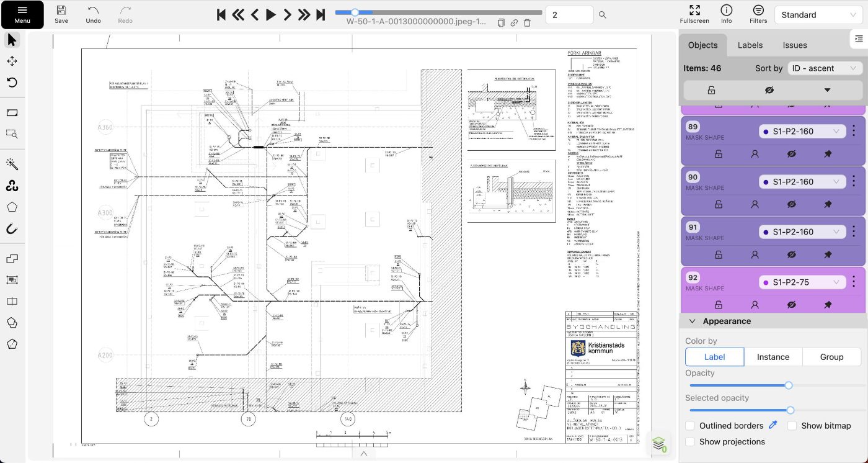Screen dimensions: 868x463
Task: Open the job Info dialog
Action: [727, 15]
